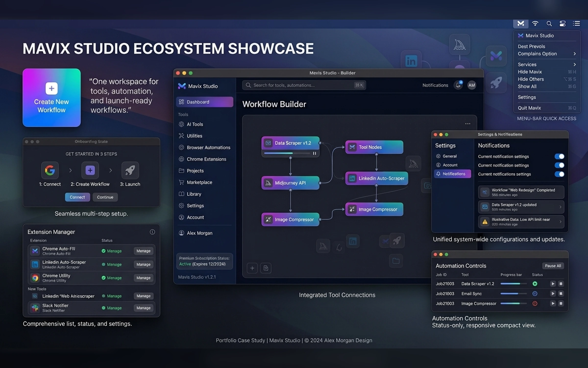Stop the Email Sync job
588x368 pixels.
(561, 293)
